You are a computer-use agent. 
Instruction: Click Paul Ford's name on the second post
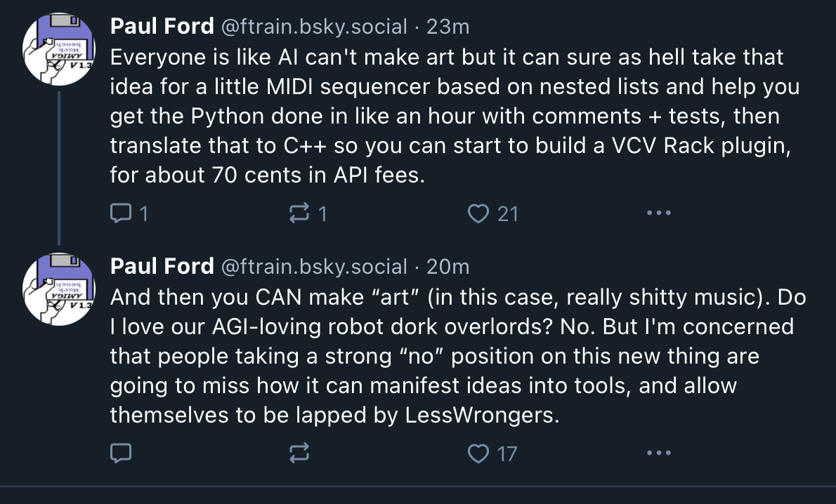[x=162, y=267]
